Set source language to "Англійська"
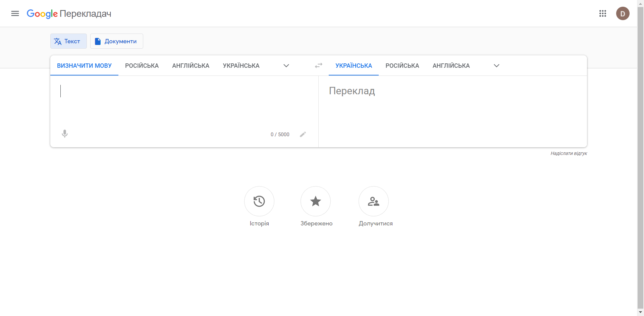This screenshot has height=316, width=644. 191,65
